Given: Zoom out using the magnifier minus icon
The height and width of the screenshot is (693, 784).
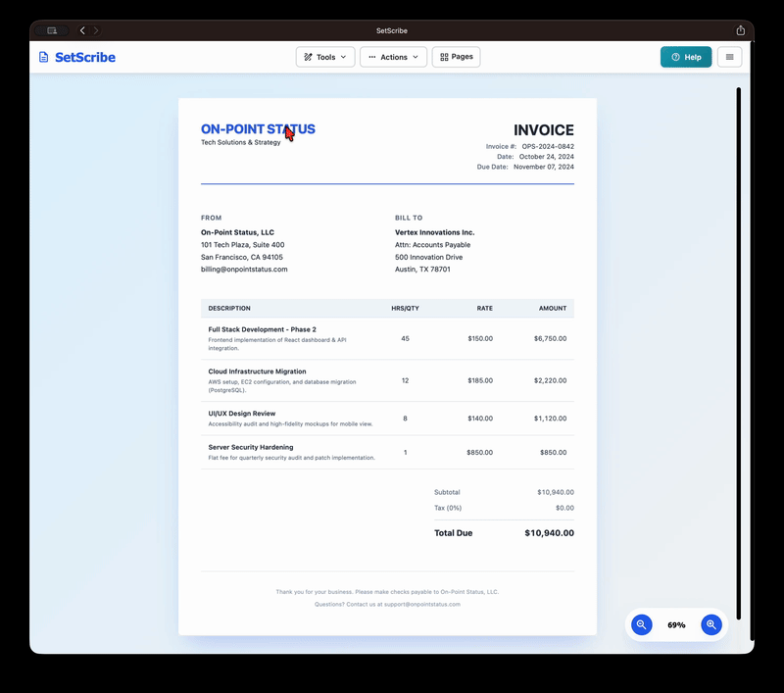Looking at the screenshot, I should pos(641,624).
